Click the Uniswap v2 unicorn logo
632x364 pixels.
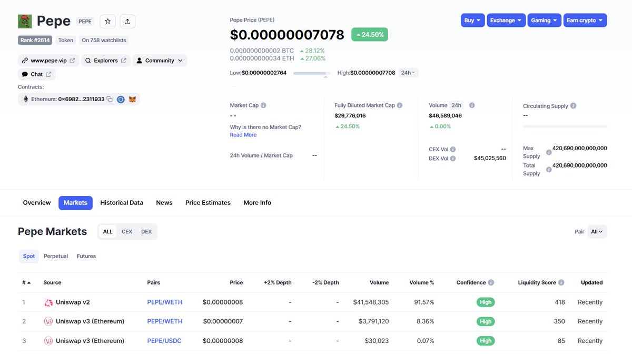[x=48, y=302]
